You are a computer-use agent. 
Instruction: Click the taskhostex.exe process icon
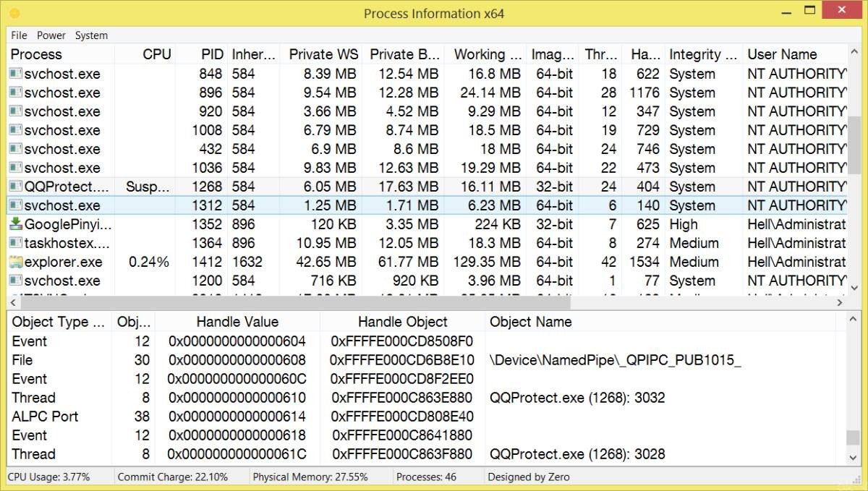16,243
